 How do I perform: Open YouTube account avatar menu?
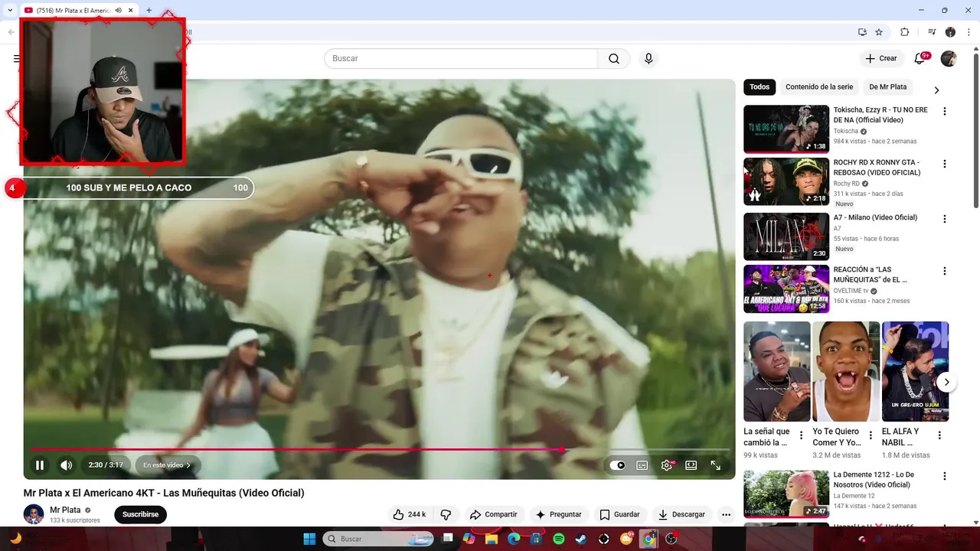click(949, 58)
